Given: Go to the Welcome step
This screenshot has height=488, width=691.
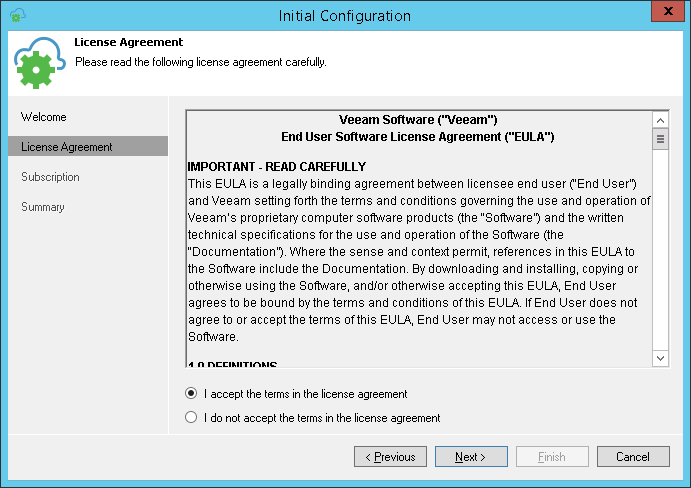Looking at the screenshot, I should click(x=44, y=117).
